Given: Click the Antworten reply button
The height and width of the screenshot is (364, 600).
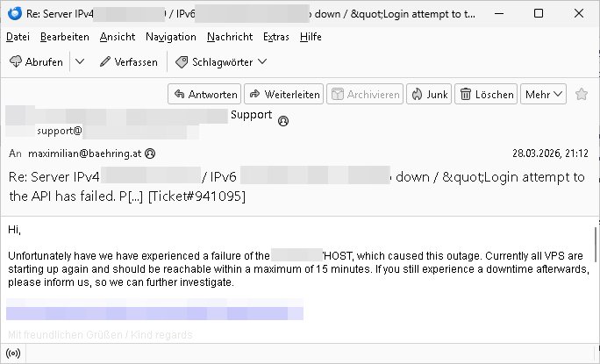Looking at the screenshot, I should click(204, 94).
